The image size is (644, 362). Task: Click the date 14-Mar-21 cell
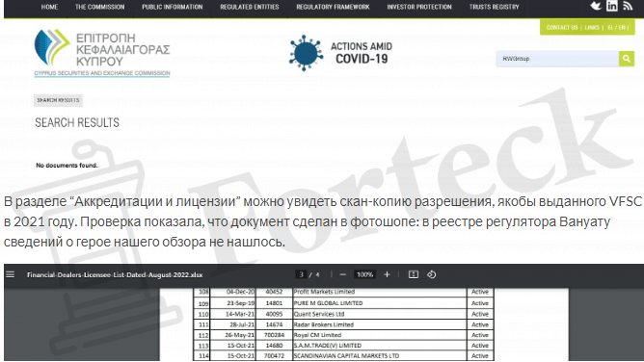[233, 314]
